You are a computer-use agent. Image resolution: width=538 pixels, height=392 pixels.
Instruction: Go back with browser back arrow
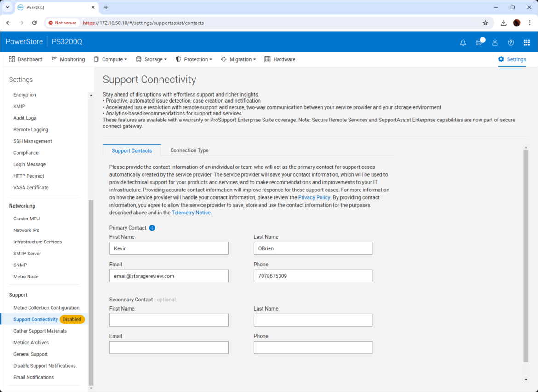[9, 23]
